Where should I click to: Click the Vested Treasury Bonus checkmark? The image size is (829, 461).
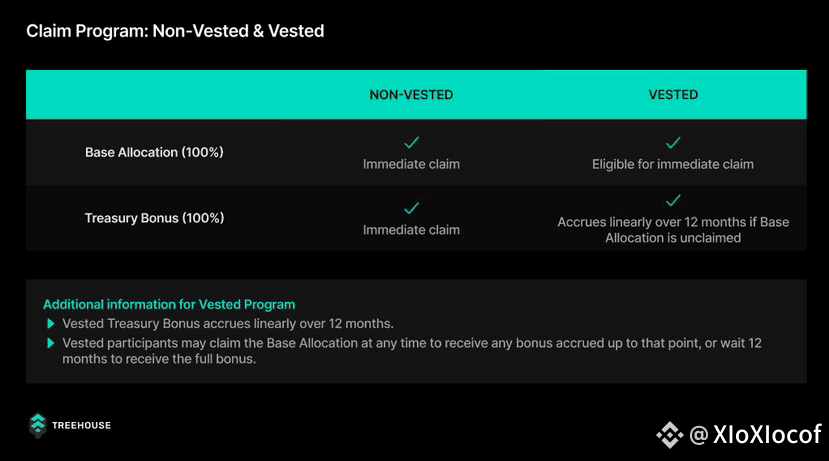(x=673, y=200)
